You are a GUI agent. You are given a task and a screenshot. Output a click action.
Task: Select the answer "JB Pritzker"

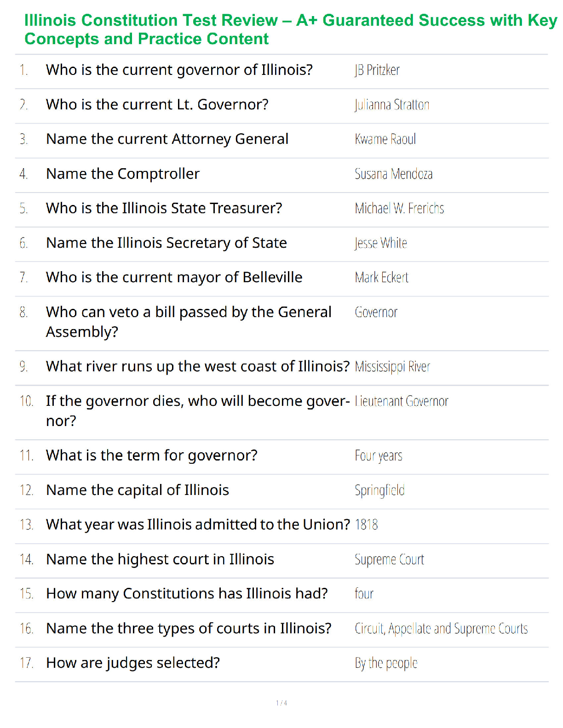(x=377, y=70)
